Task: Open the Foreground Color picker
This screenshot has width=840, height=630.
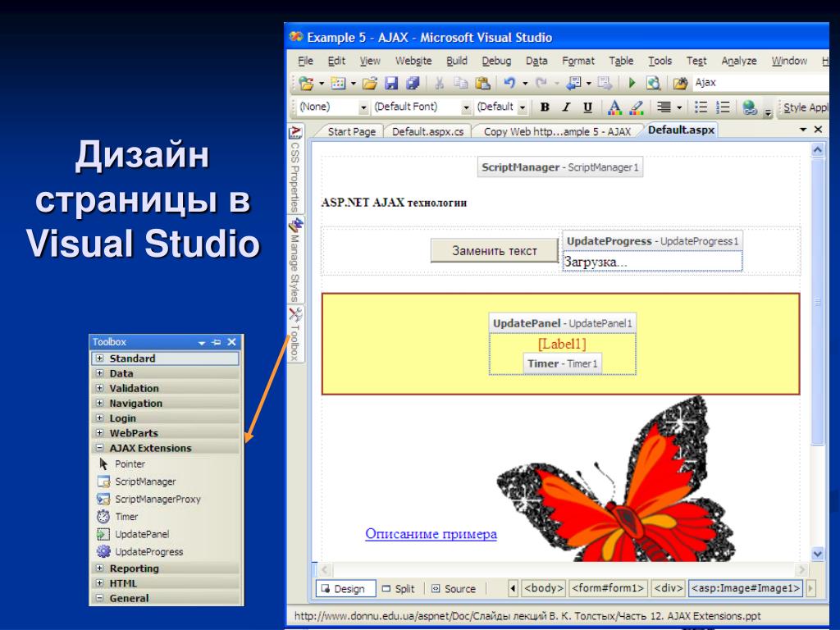Action: 614,107
